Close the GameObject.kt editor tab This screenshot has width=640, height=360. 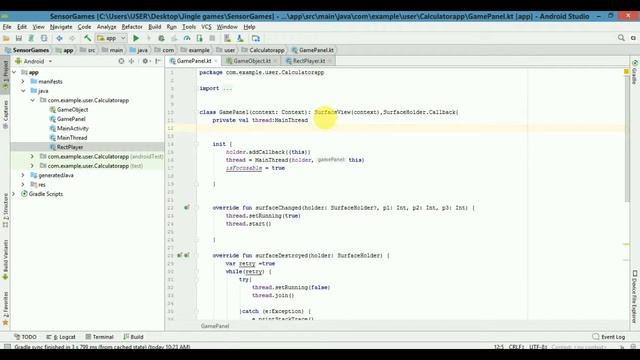pyautogui.click(x=276, y=61)
